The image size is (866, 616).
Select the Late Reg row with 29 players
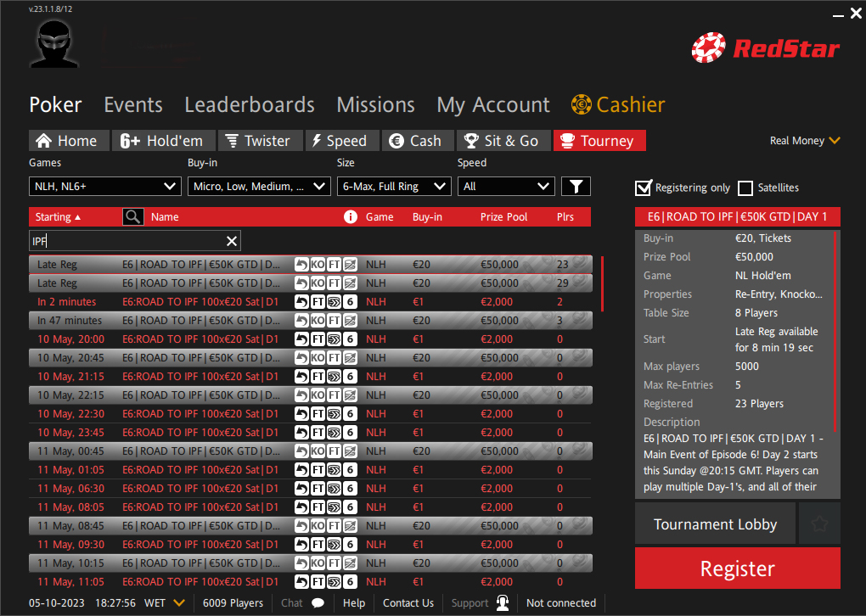tap(311, 283)
